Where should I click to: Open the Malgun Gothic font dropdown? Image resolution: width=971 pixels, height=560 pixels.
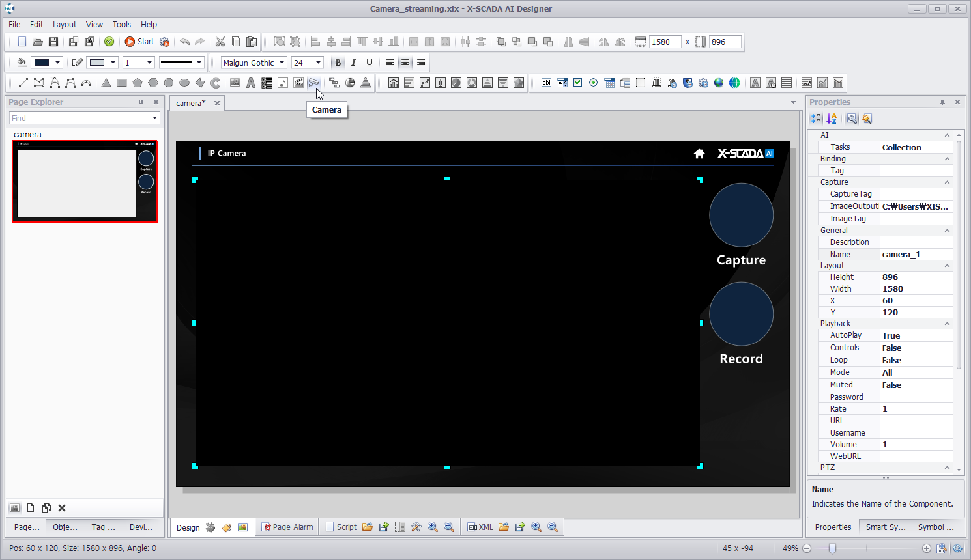[282, 63]
